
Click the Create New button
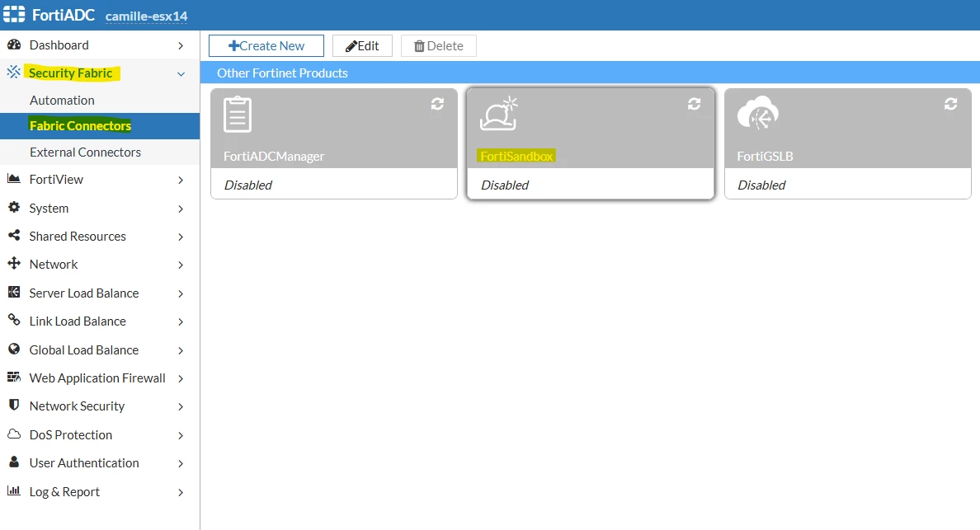(x=266, y=45)
